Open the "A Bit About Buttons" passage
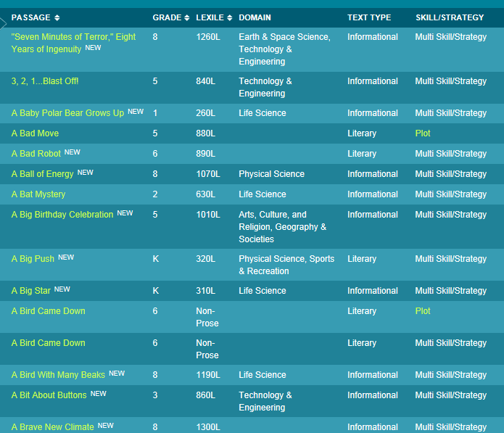 coord(49,395)
